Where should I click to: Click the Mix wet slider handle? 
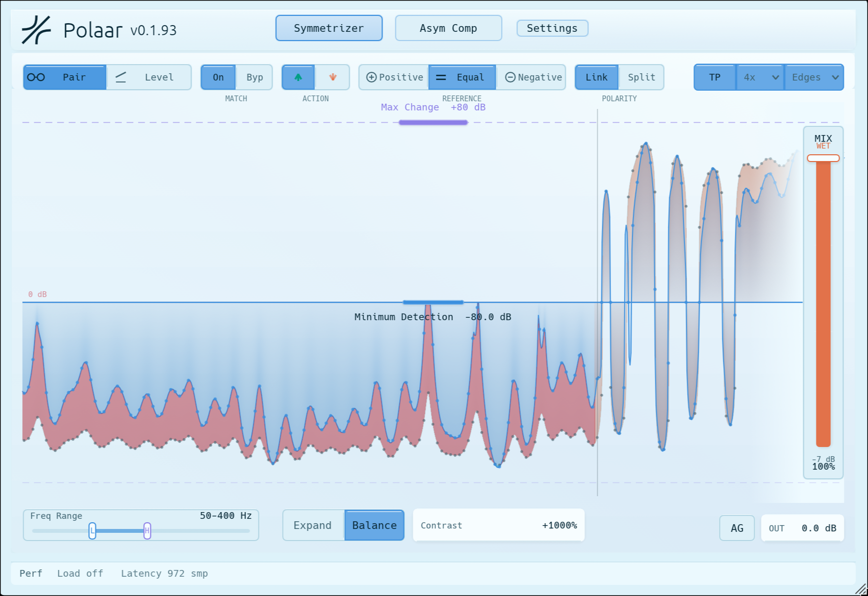coord(823,158)
